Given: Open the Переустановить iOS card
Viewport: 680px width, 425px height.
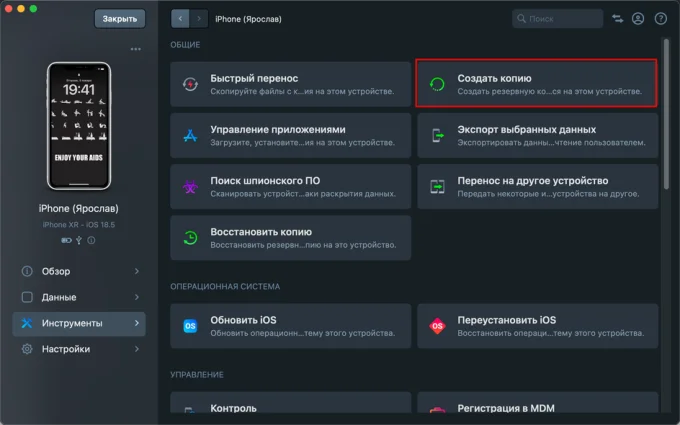Looking at the screenshot, I should click(538, 326).
